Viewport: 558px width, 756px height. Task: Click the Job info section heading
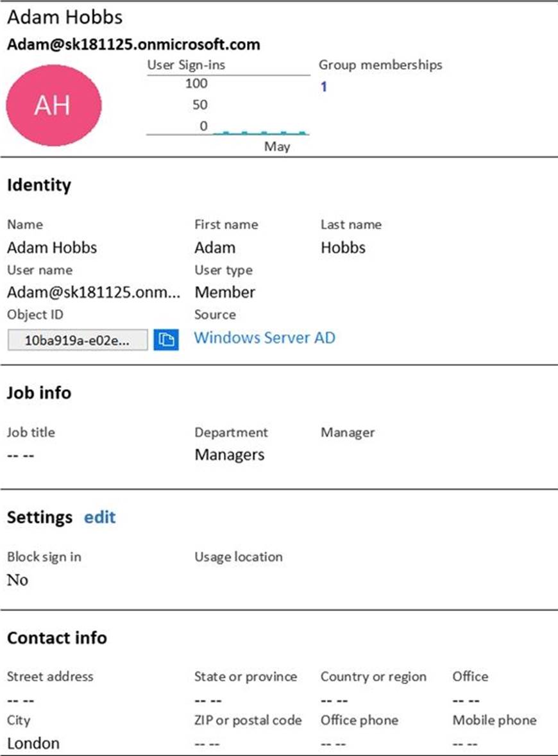39,393
